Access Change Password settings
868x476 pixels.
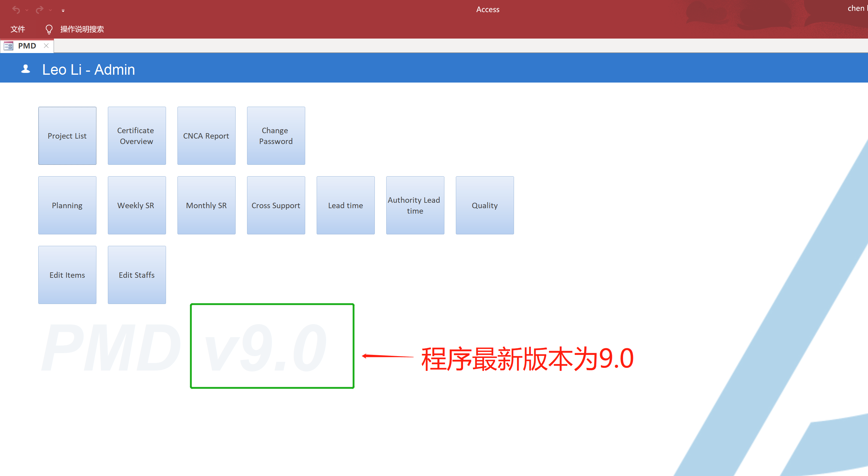tap(276, 135)
